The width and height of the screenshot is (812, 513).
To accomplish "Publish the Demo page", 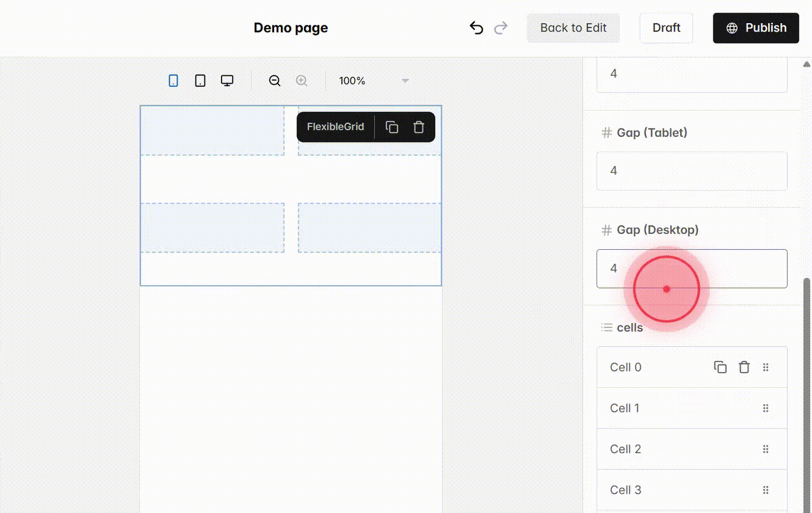I will tap(756, 28).
